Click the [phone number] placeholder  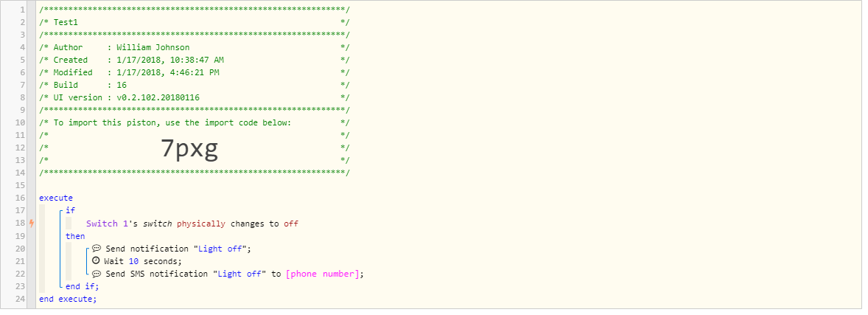tap(323, 274)
